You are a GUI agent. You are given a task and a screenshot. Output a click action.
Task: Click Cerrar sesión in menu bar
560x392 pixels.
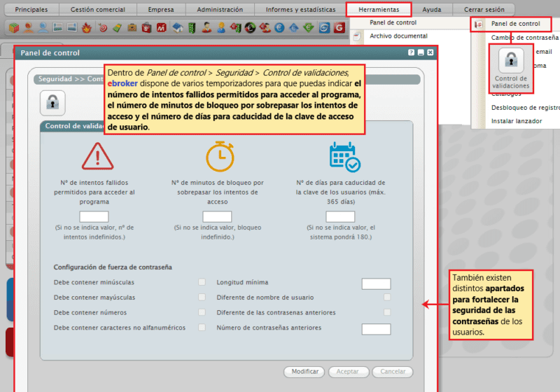point(484,10)
